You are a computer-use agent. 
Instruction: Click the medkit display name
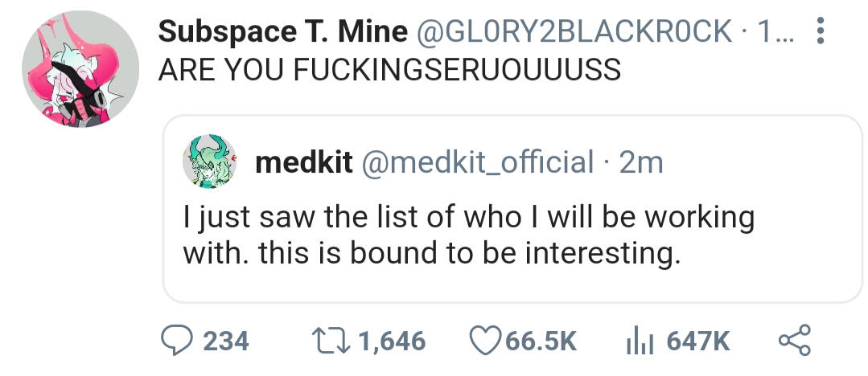point(303,162)
